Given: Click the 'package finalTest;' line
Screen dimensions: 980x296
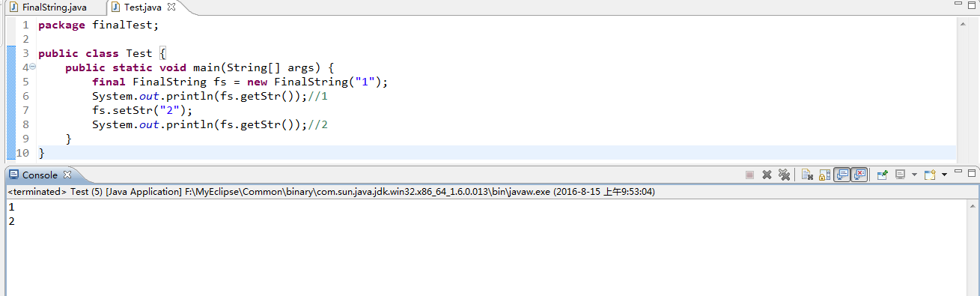Looking at the screenshot, I should [x=99, y=25].
